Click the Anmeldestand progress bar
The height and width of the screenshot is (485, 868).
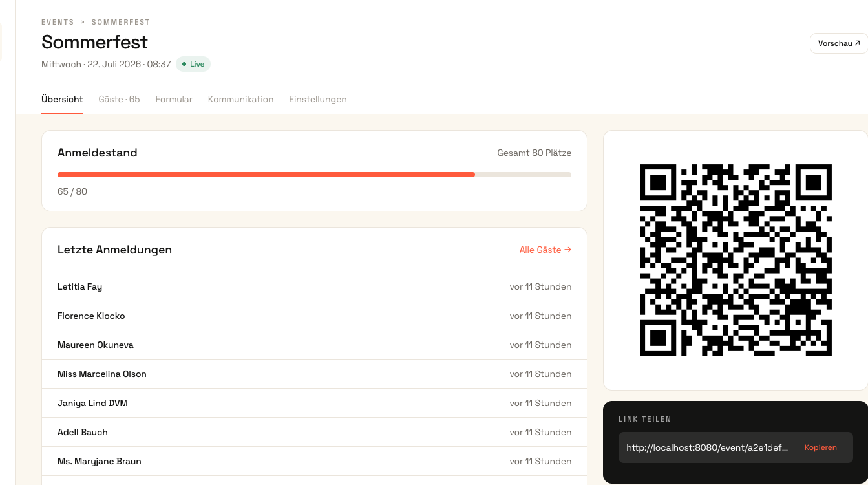coord(314,175)
